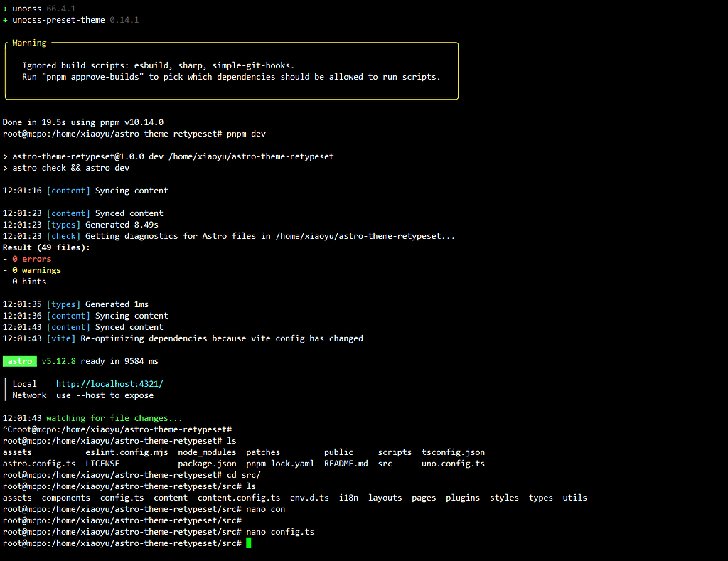
Task: Click the pages directory name
Action: pos(424,498)
